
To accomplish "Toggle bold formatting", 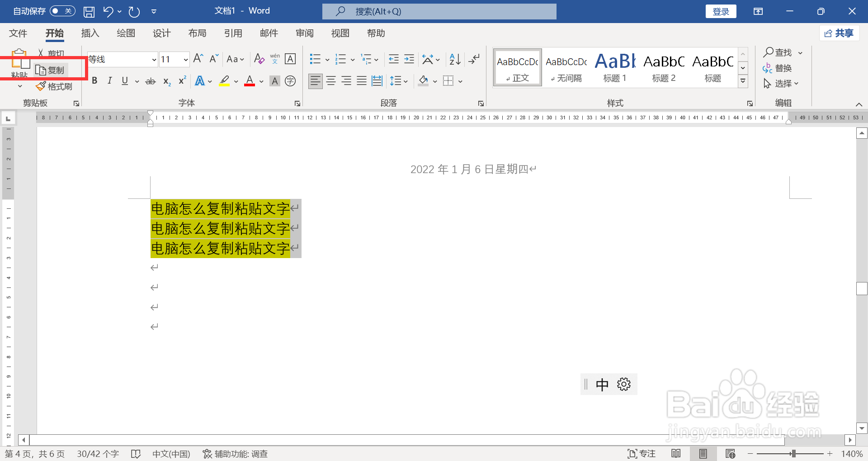I will (x=94, y=80).
